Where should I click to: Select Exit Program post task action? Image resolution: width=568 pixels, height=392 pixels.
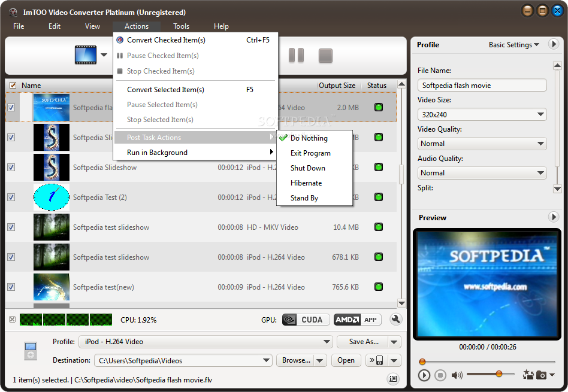315,153
